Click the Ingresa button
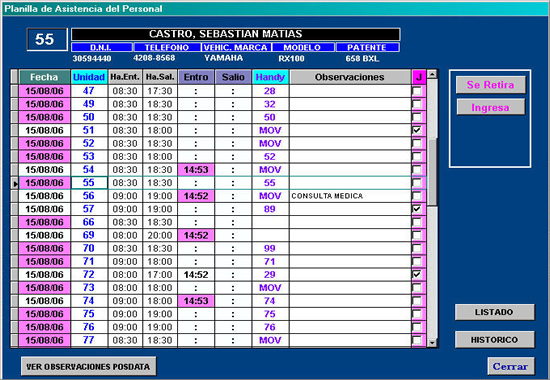Screen dimensions: 550x380 pyautogui.click(x=490, y=107)
